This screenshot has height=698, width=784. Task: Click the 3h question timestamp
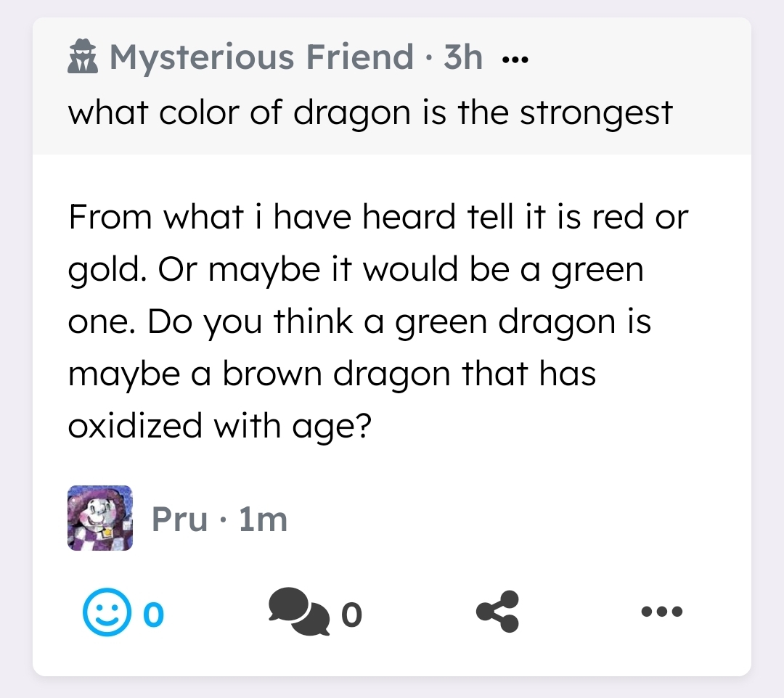[x=463, y=57]
